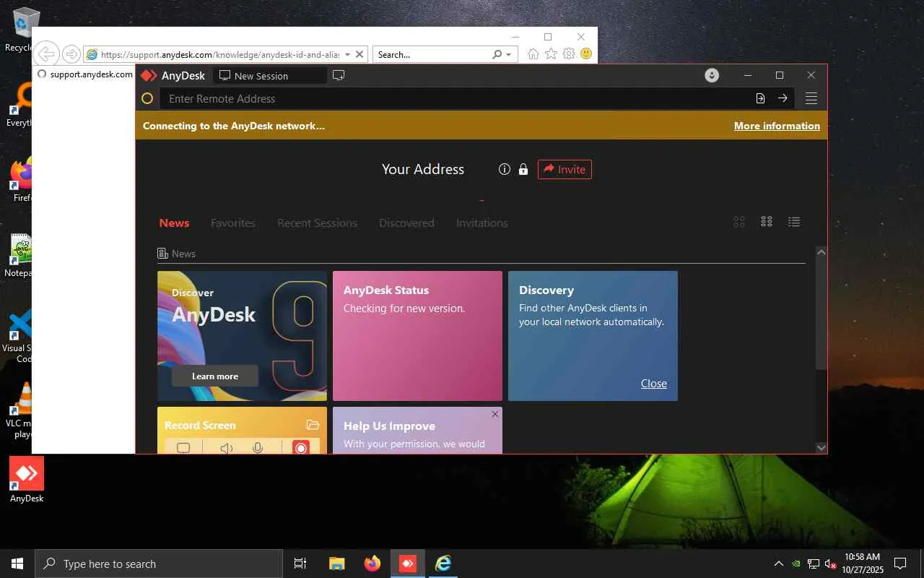Click the AnyDesk taskbar icon

pyautogui.click(x=408, y=564)
